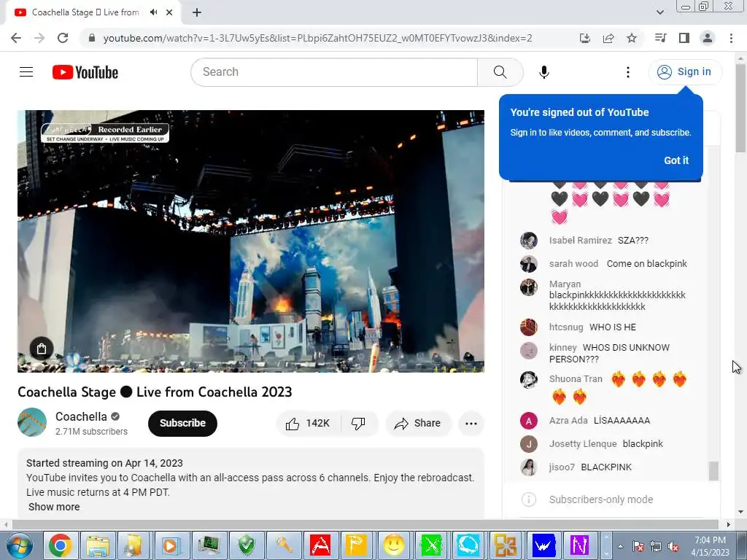
Task: Open the green shield taskbar app
Action: point(246,545)
